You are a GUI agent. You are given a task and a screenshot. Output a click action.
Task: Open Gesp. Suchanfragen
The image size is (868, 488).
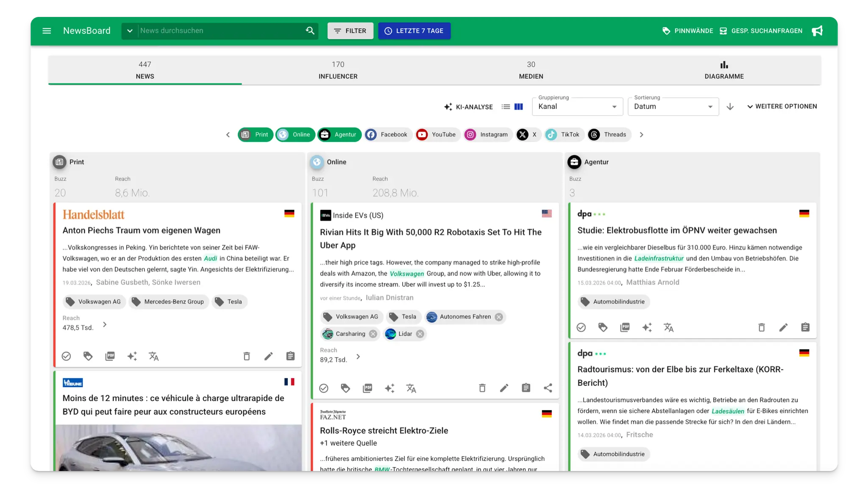[x=761, y=30]
